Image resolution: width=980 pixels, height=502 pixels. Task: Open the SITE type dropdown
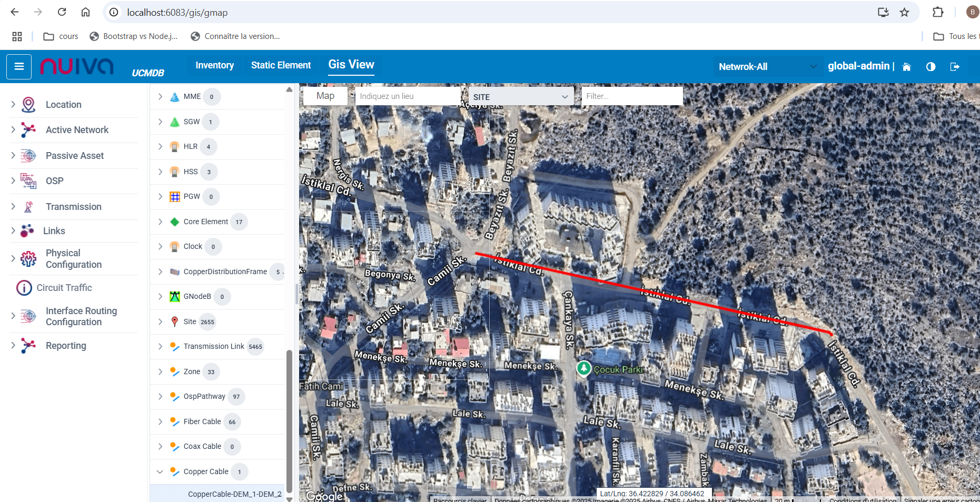(520, 97)
